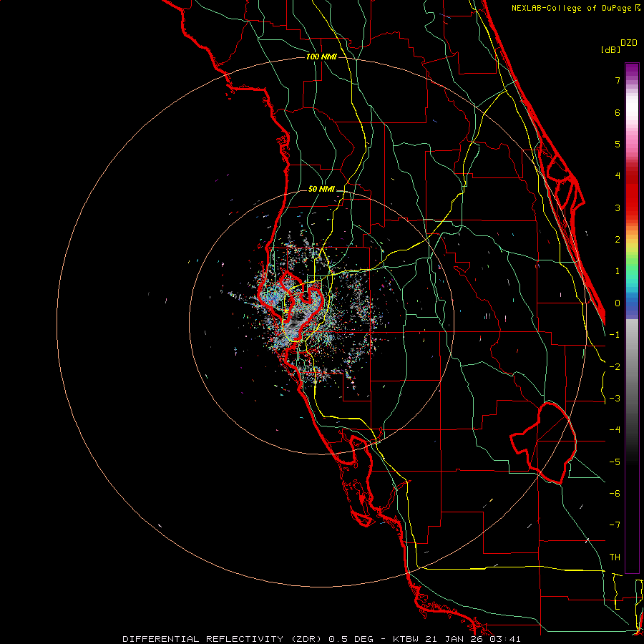
Task: Click the -6 value on the color scale
Action: tap(615, 494)
